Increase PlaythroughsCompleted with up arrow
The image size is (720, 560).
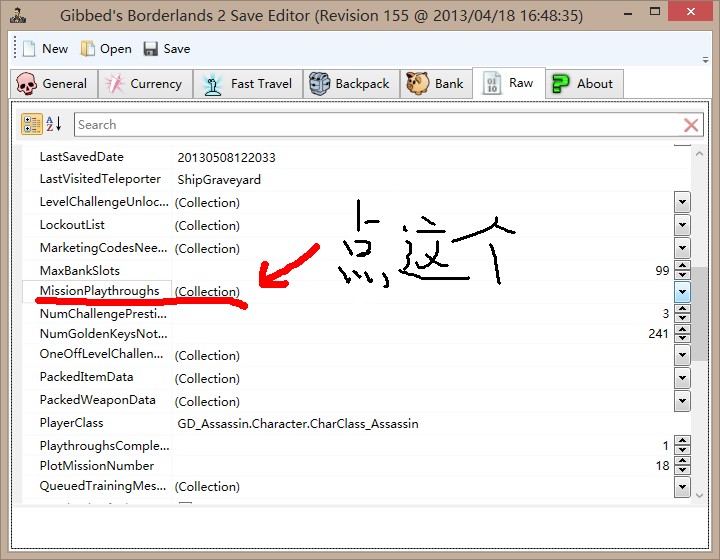(682, 441)
